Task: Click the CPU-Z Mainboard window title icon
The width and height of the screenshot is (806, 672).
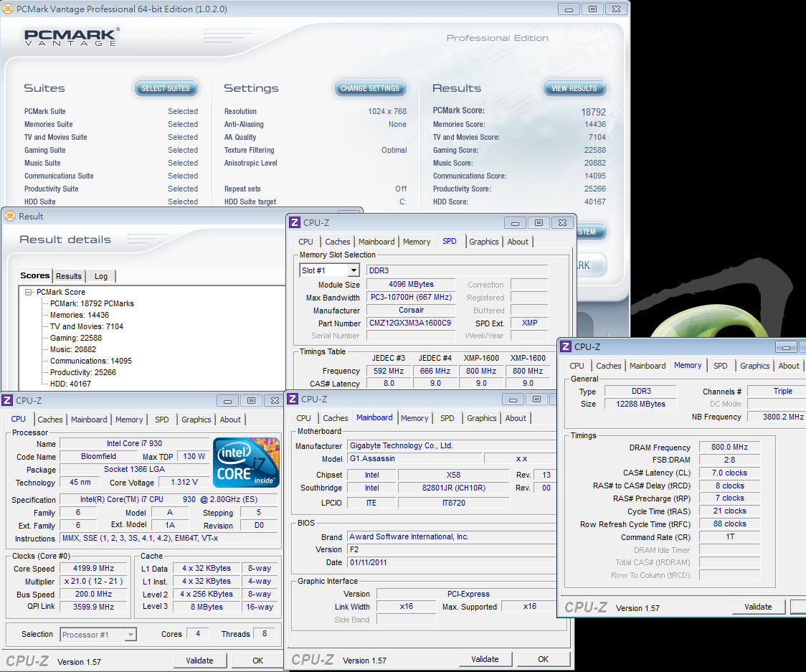Action: pyautogui.click(x=292, y=399)
